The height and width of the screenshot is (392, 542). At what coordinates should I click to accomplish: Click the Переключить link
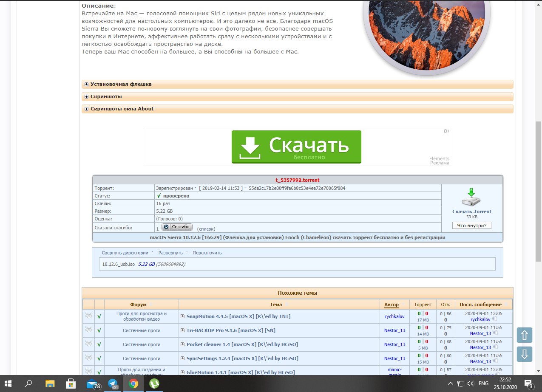tap(207, 253)
